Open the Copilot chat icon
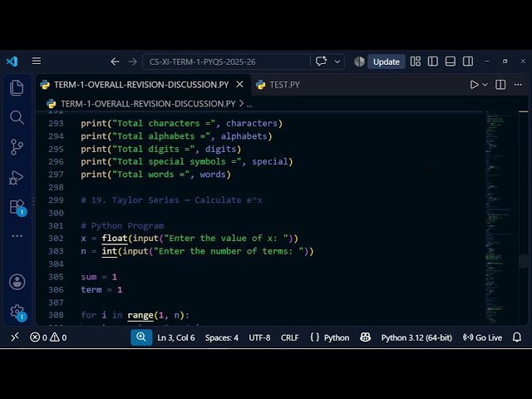Screen dimensions: 532x399 coord(321,62)
